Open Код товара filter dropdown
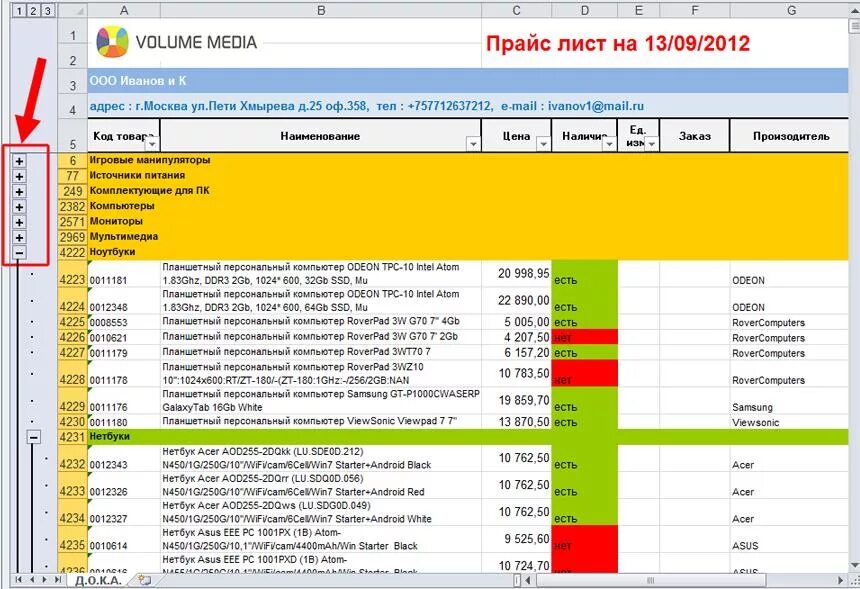The image size is (860, 589). 152,144
